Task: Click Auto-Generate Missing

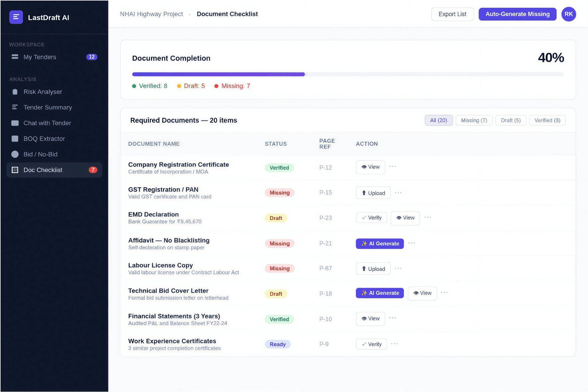Action: pyautogui.click(x=517, y=14)
